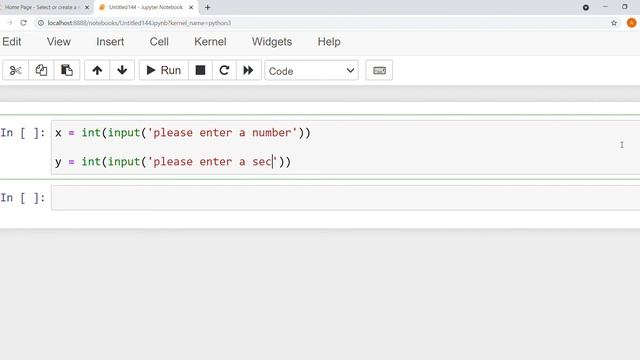Viewport: 640px width, 360px height.
Task: Open the command palette keyboard icon
Action: click(379, 70)
